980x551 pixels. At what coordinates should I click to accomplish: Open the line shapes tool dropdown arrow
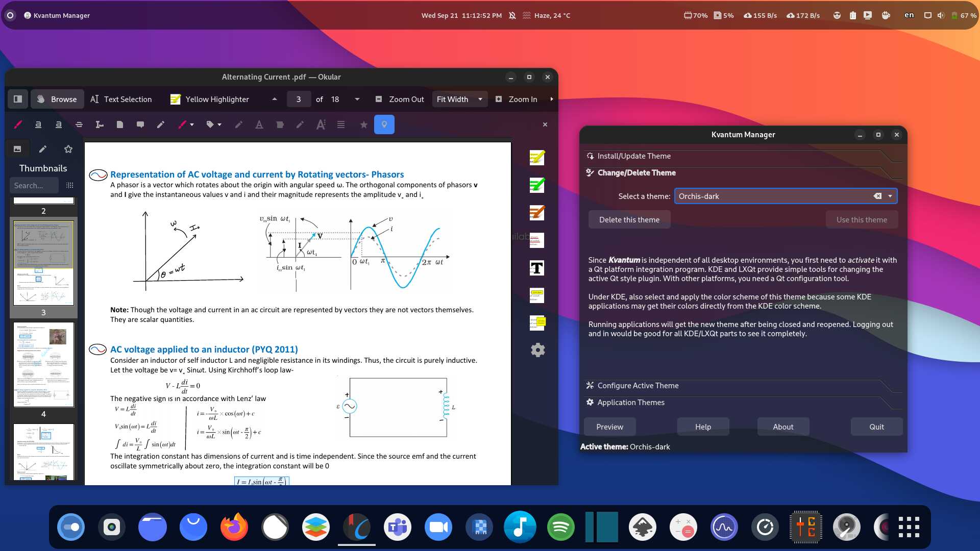[x=192, y=124]
